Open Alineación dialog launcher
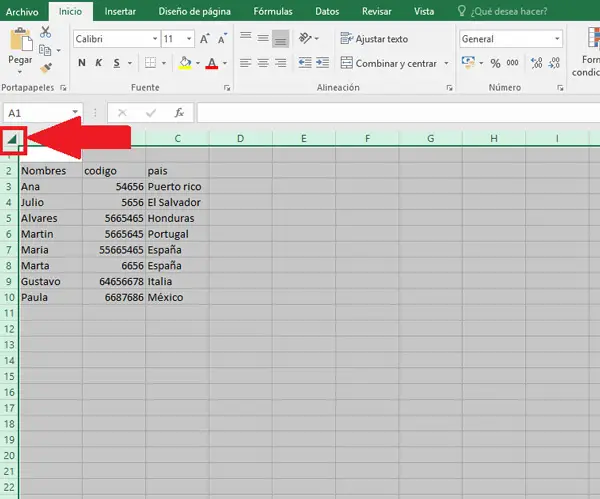 (449, 88)
